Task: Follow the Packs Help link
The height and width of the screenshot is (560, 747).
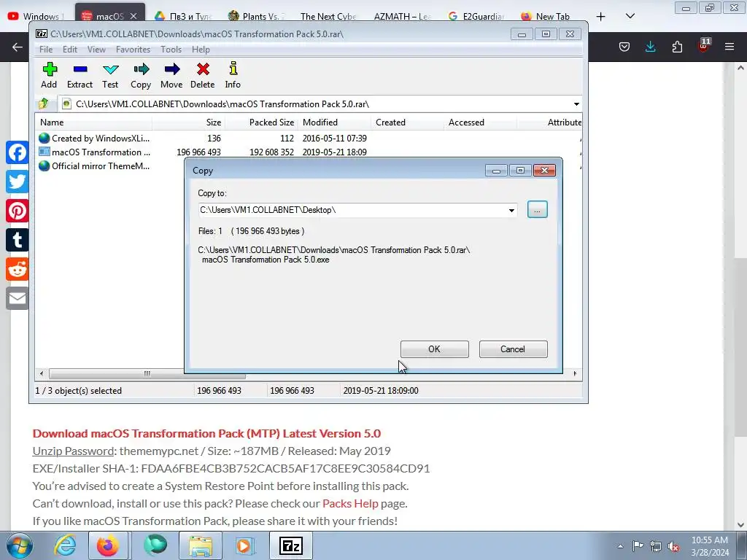Action: (350, 503)
